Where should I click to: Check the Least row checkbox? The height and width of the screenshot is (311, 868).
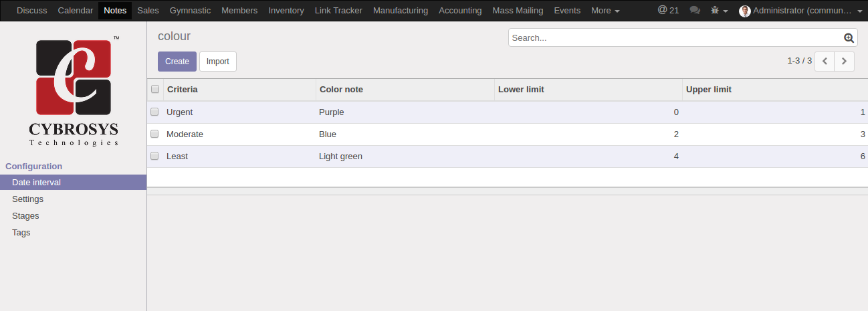[x=154, y=156]
